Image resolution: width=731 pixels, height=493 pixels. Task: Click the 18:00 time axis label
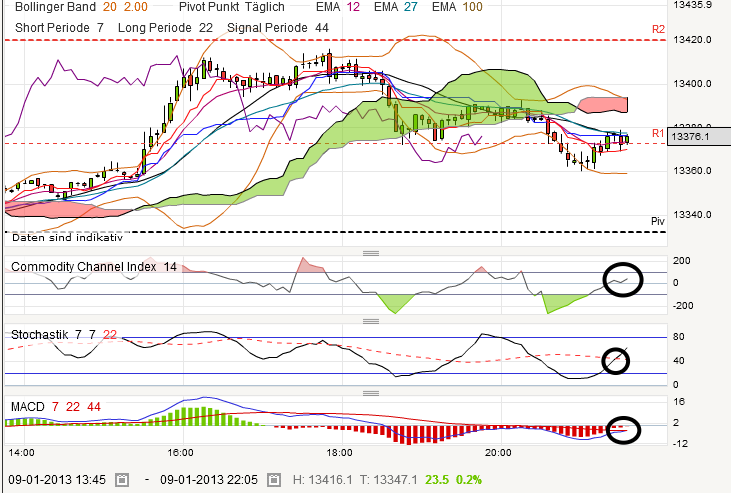(339, 452)
